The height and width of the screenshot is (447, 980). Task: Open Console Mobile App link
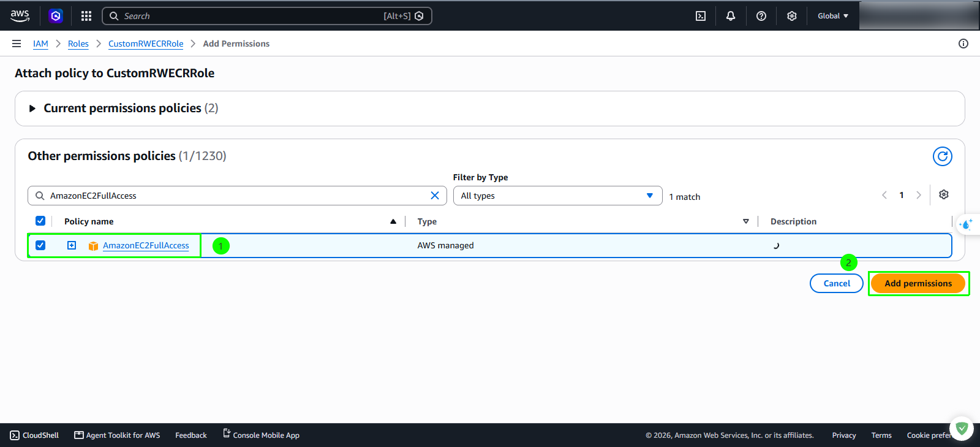pyautogui.click(x=261, y=435)
